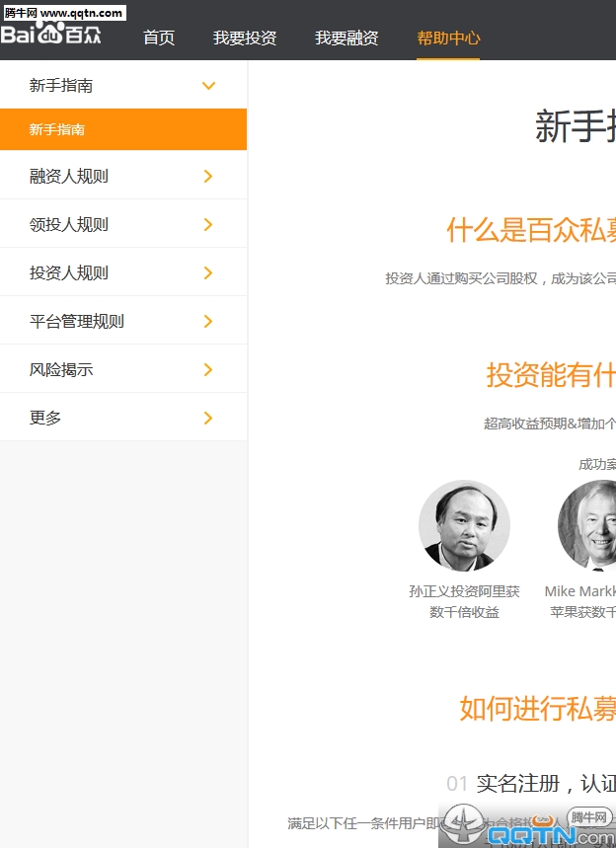Click arrow next to 平台管理规则
Viewport: 616px width, 848px height.
pyautogui.click(x=208, y=322)
